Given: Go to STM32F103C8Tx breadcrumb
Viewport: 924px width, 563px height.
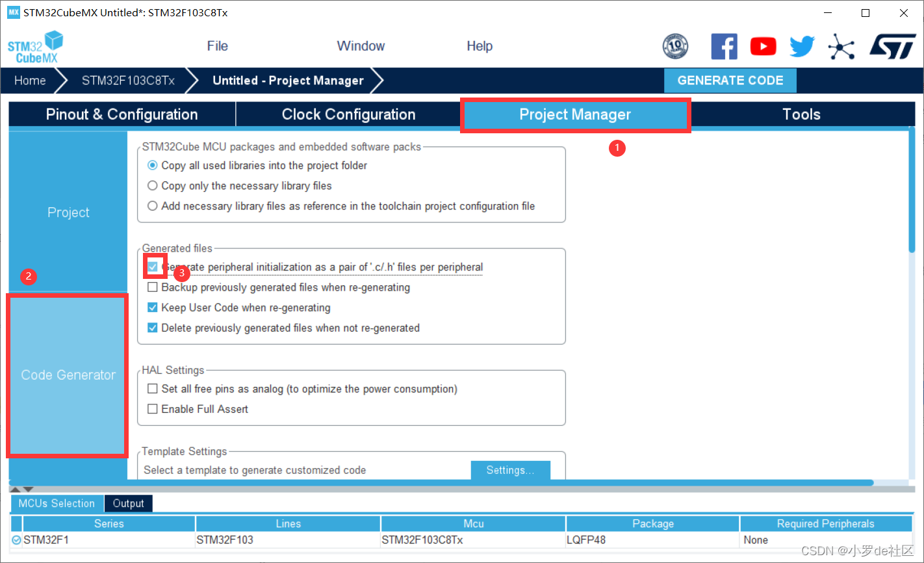Looking at the screenshot, I should point(128,81).
